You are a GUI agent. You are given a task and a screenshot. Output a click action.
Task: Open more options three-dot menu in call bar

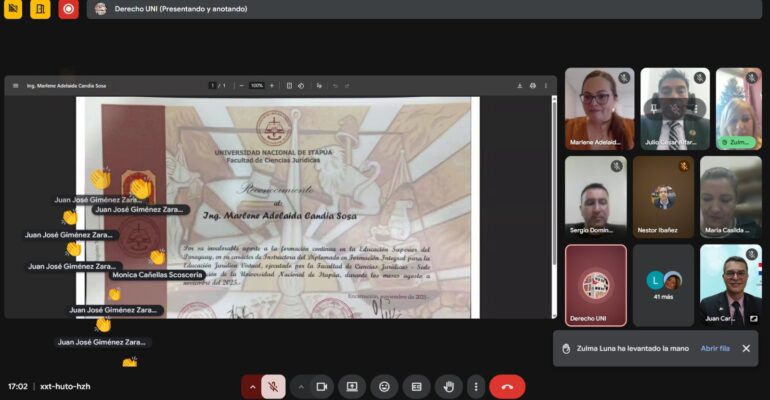pyautogui.click(x=478, y=387)
